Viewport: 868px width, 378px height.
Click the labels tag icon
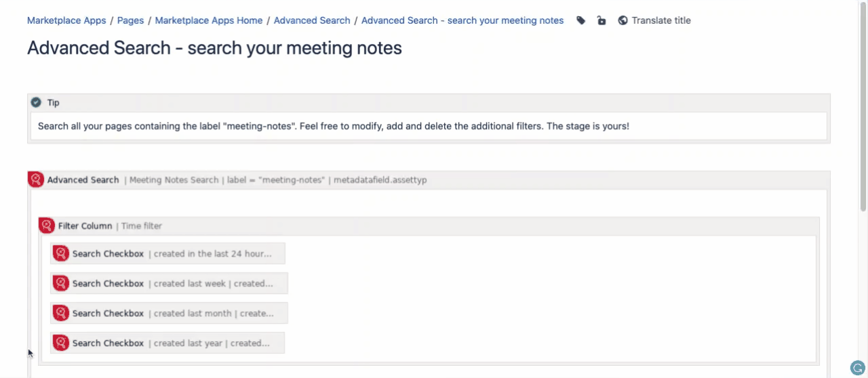pyautogui.click(x=581, y=20)
